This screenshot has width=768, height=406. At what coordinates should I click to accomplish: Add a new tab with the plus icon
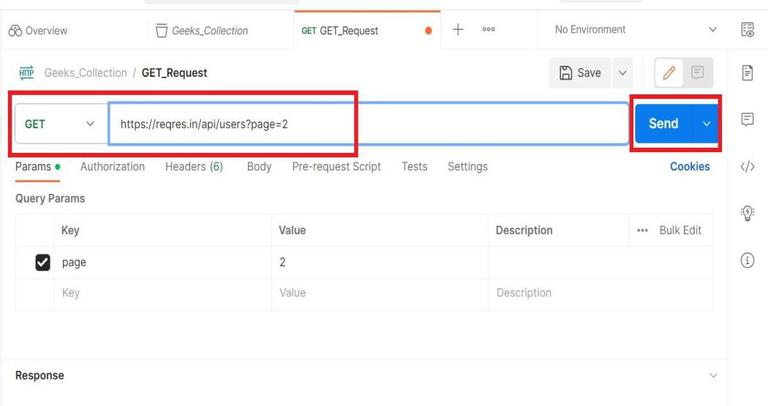[458, 29]
